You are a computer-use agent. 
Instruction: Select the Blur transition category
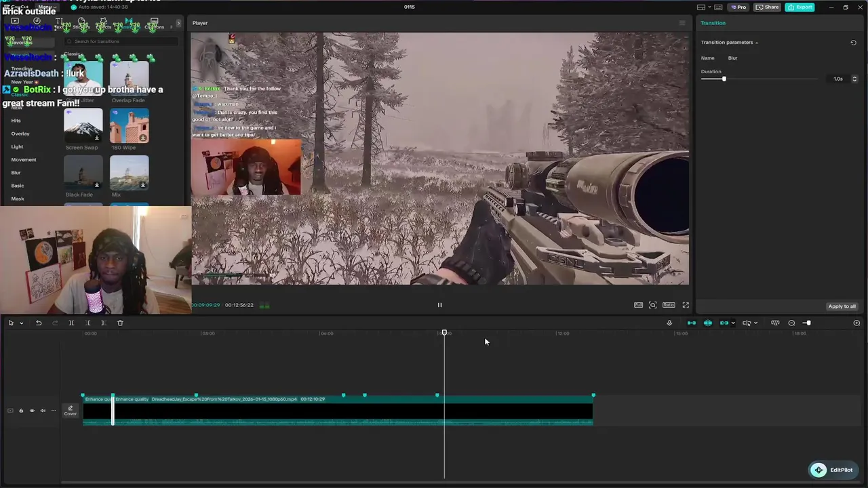(16, 173)
